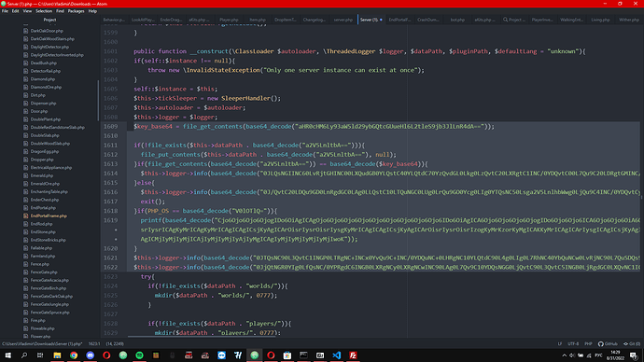Open DeadBush.php in the tree
The height and width of the screenshot is (362, 644).
pos(44,63)
